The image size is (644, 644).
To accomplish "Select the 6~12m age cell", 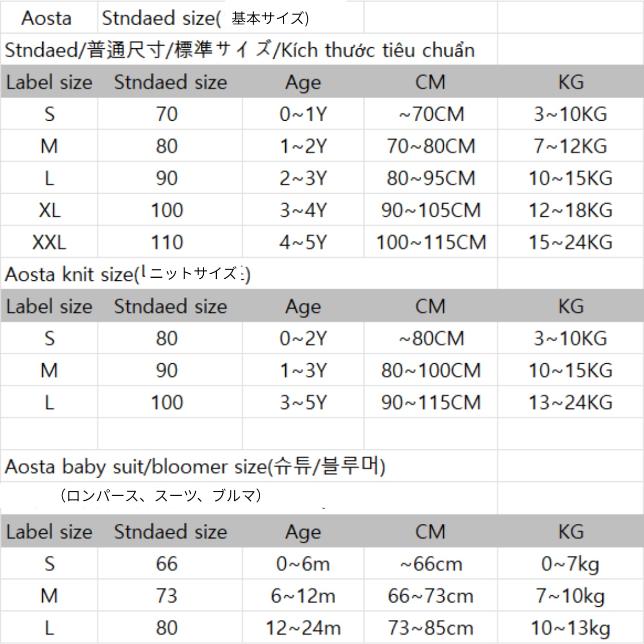I will (x=303, y=596).
